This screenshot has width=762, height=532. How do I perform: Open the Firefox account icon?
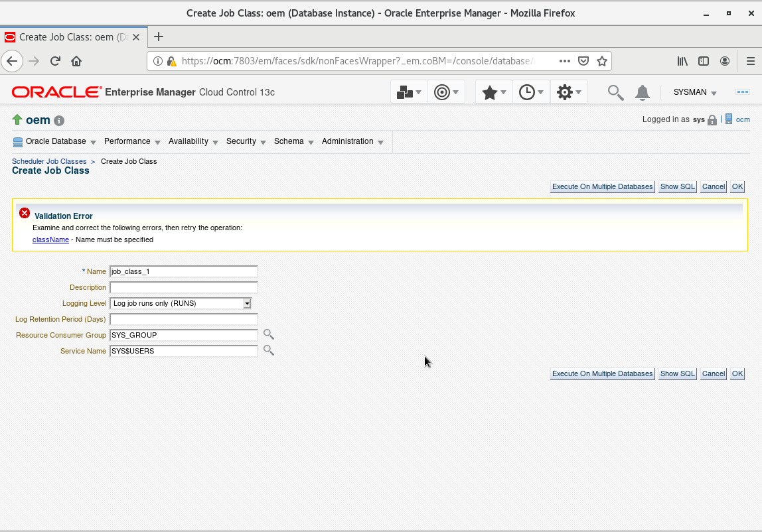(725, 61)
